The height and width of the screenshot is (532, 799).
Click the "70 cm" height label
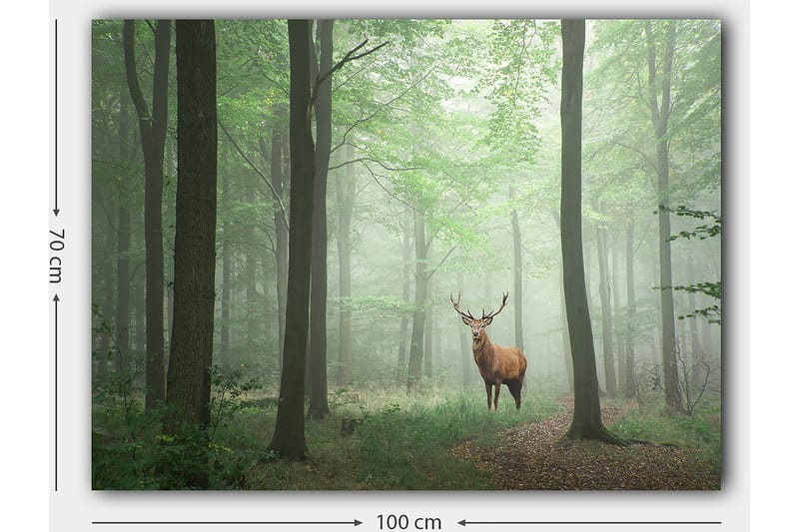(57, 256)
